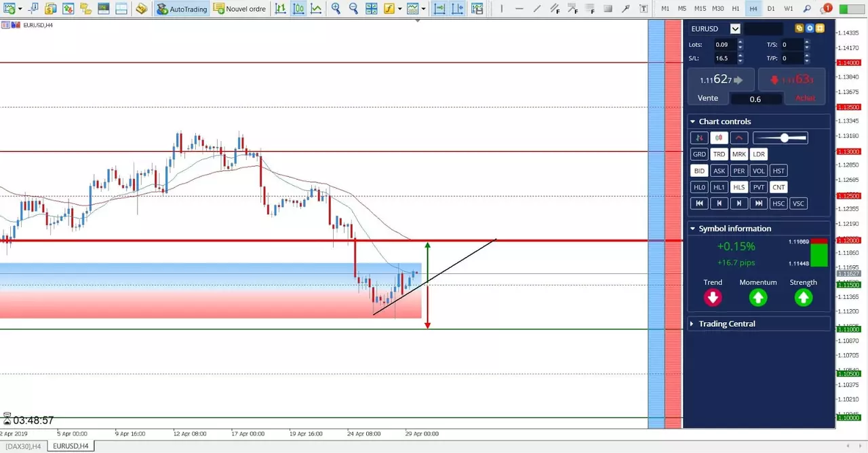Toggle the VOL volumes button
This screenshot has height=453, width=868.
pos(759,171)
